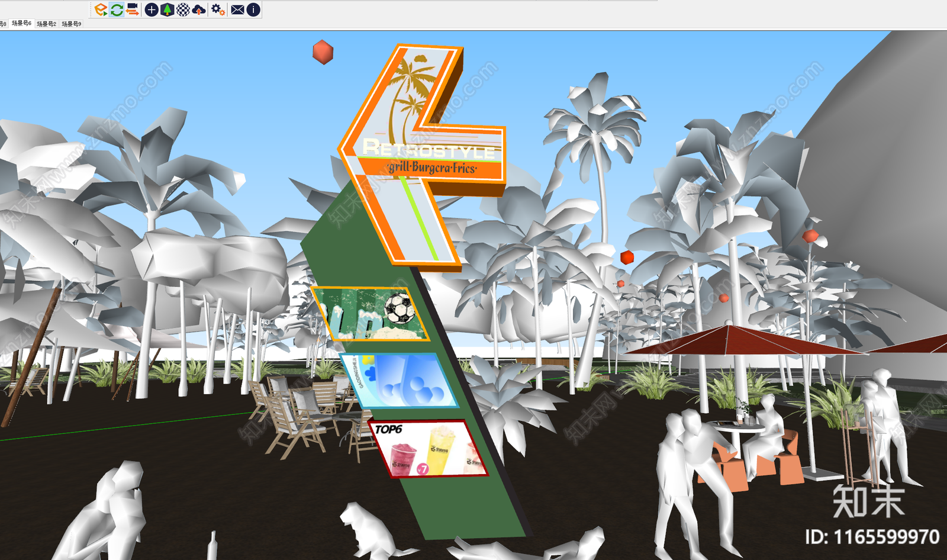947x560 pixels.
Task: Open Enscape objects plus icon
Action: click(152, 9)
